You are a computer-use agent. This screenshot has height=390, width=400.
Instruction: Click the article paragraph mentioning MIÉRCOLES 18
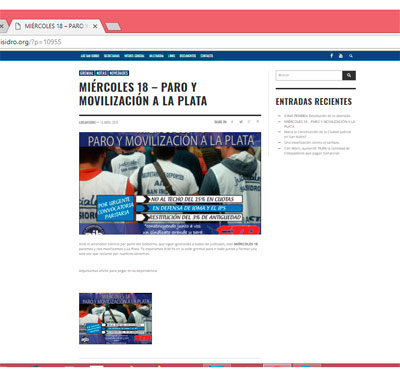[168, 249]
